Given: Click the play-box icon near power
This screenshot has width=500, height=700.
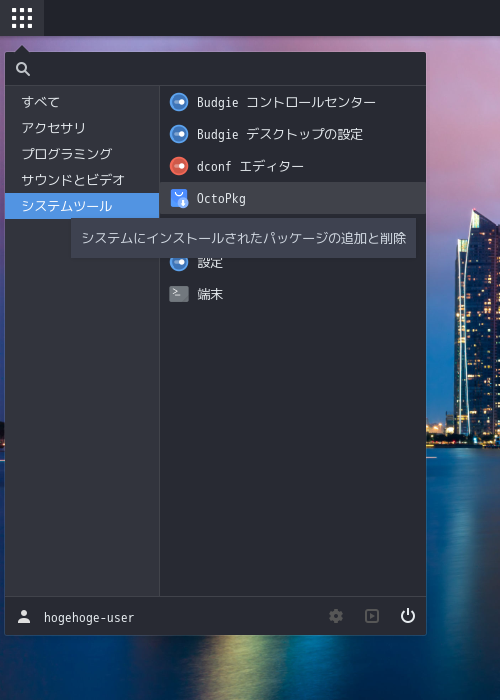Looking at the screenshot, I should [x=372, y=616].
